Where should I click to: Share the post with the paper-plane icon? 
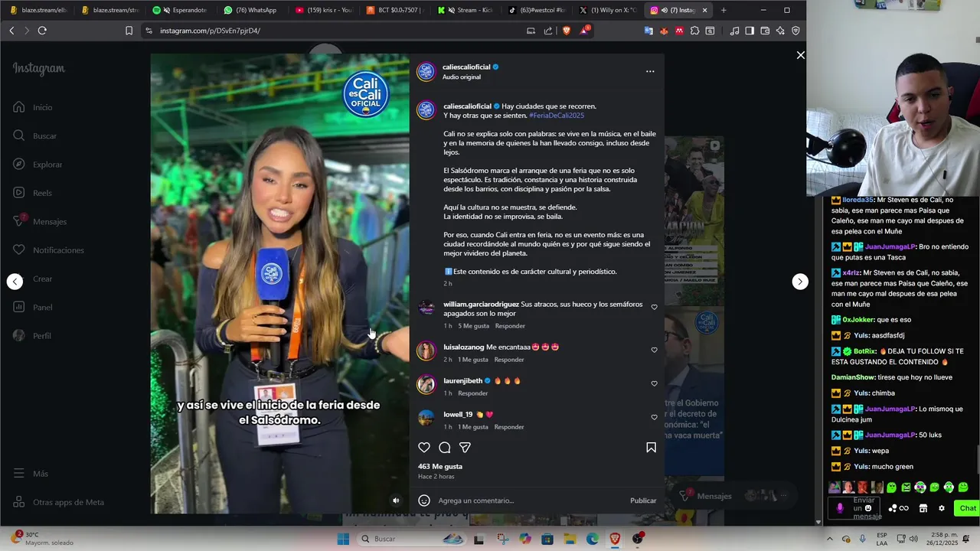(x=465, y=448)
